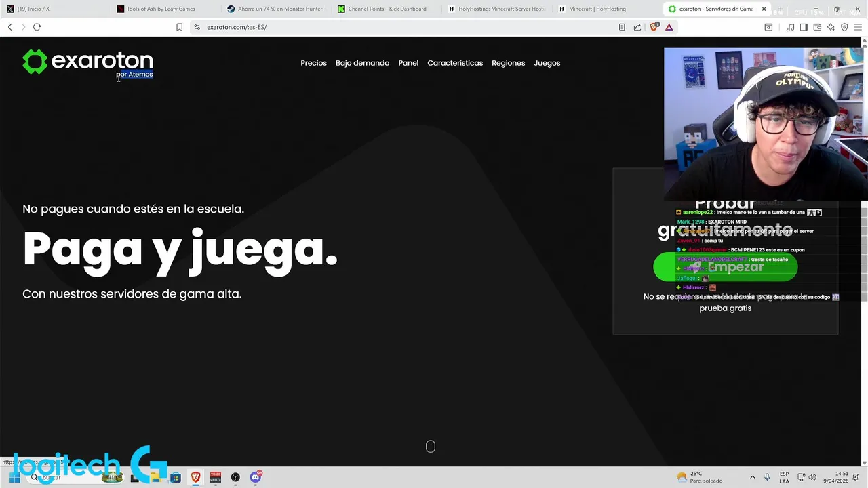Switch to Channel Points Kick Dashboard tab
This screenshot has width=868, height=488.
[x=387, y=9]
